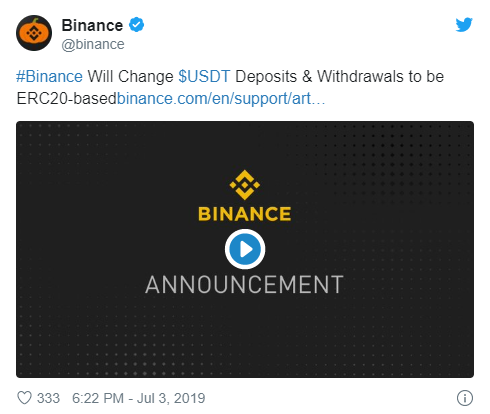
Task: Like the tweet with heart icon
Action: (24, 398)
